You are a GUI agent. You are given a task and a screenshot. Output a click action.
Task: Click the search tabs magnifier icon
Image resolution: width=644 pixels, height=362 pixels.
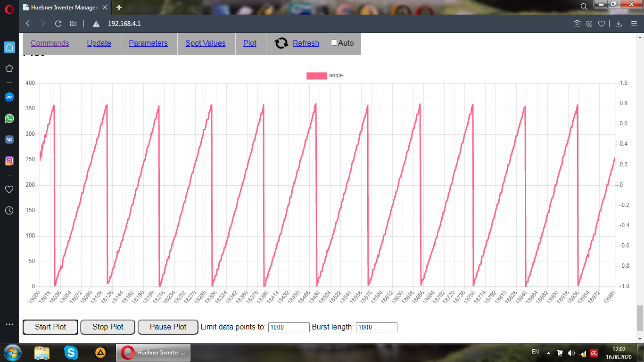coord(584,7)
